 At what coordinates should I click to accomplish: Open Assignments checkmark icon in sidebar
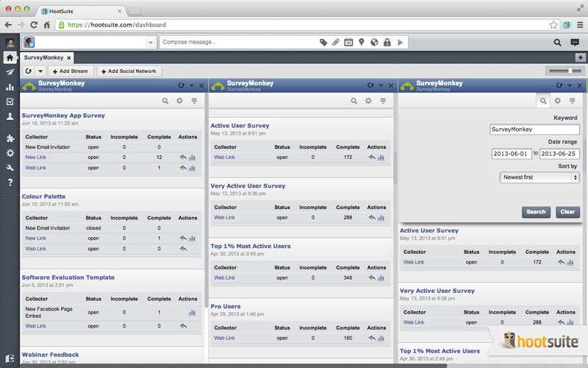10,102
